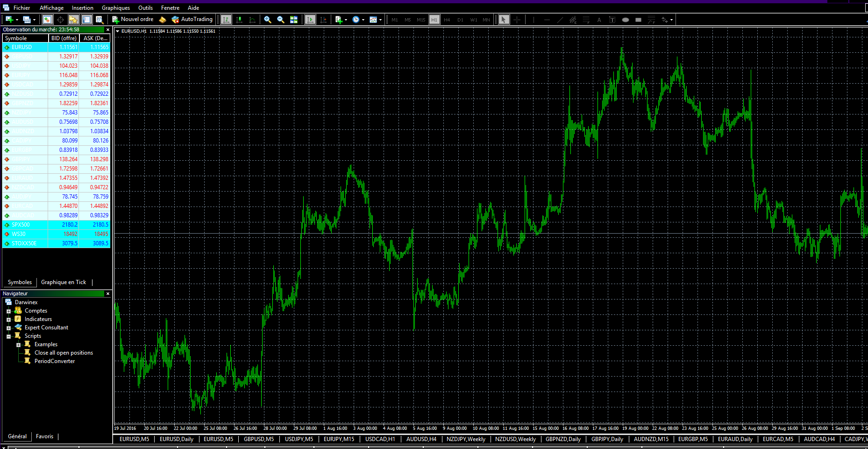Screen dimensions: 868x449
Task: Toggle candlestick chart mode
Action: (239, 20)
